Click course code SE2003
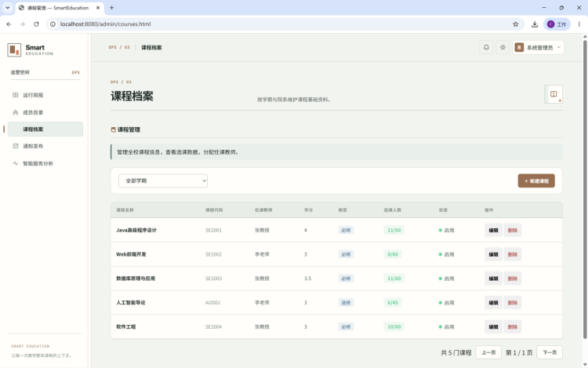 click(x=213, y=279)
